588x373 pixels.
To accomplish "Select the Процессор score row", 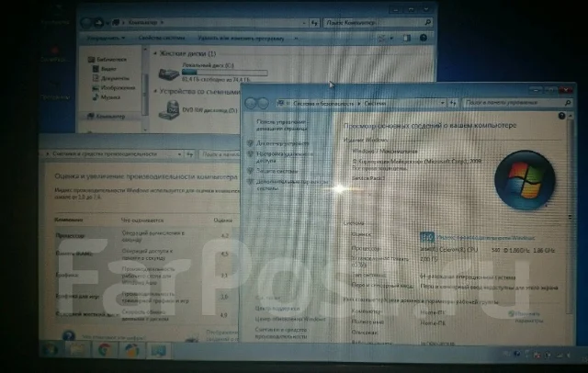I will click(x=146, y=236).
